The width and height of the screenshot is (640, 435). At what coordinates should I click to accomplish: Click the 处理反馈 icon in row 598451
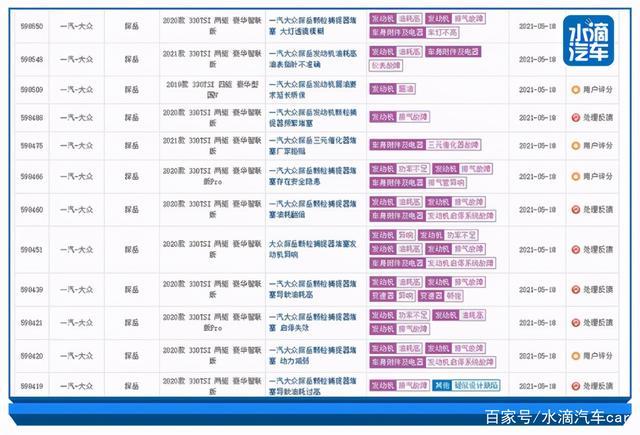576,250
